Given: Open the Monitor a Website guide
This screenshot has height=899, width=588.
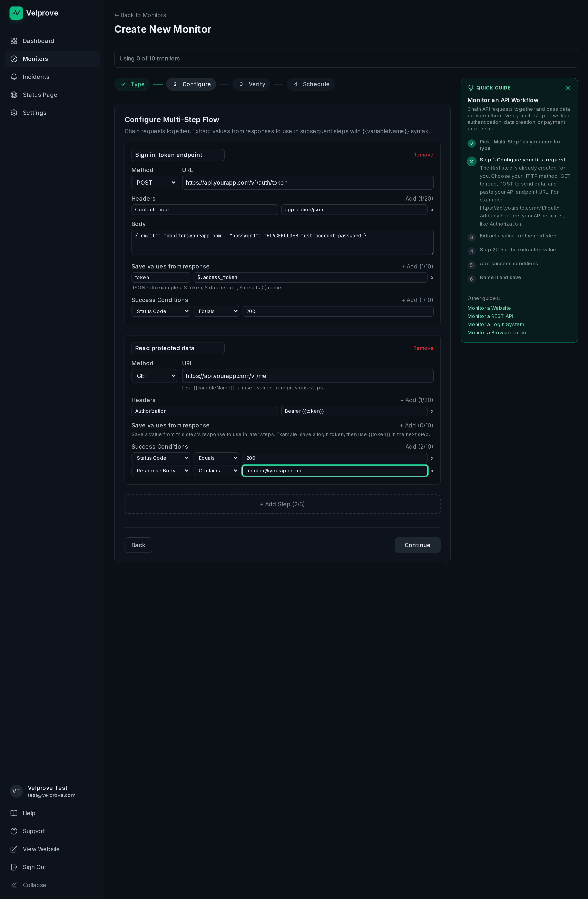Looking at the screenshot, I should [x=489, y=308].
